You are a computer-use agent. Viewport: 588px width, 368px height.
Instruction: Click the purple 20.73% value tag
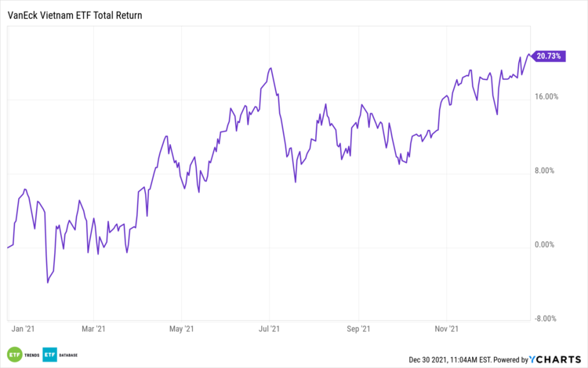(x=548, y=56)
